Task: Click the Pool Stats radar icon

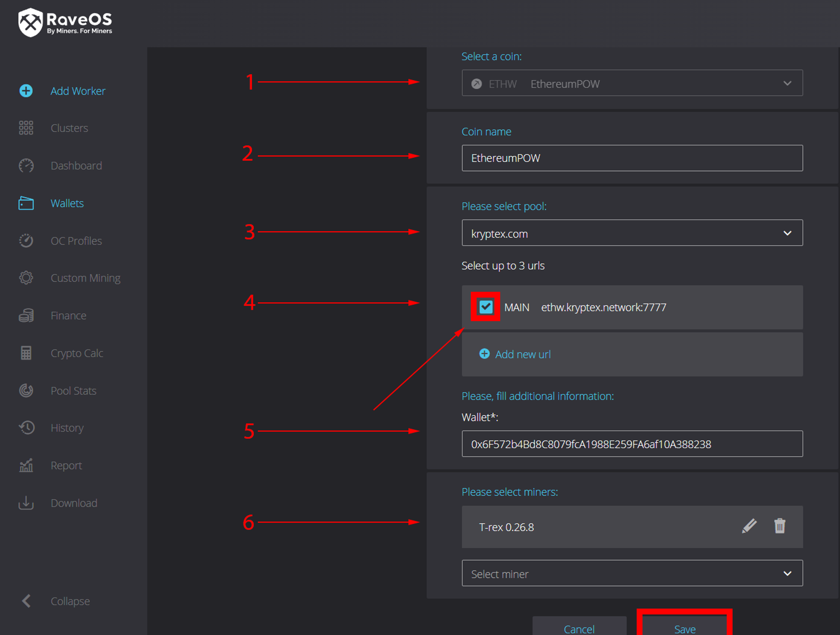Action: click(26, 390)
